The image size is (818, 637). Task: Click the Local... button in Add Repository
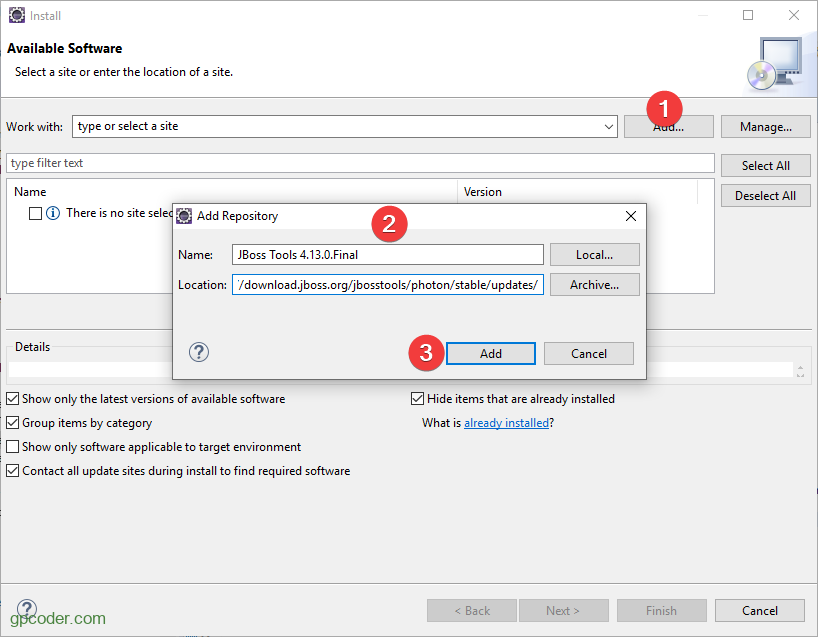(594, 254)
